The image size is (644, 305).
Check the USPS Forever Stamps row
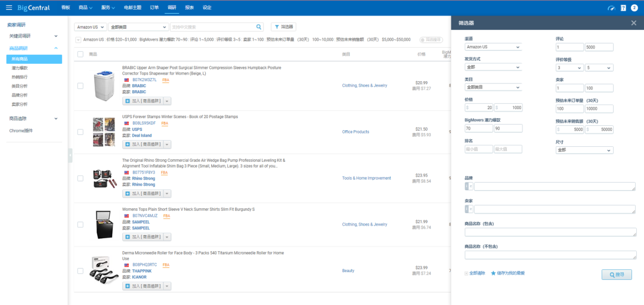80,132
